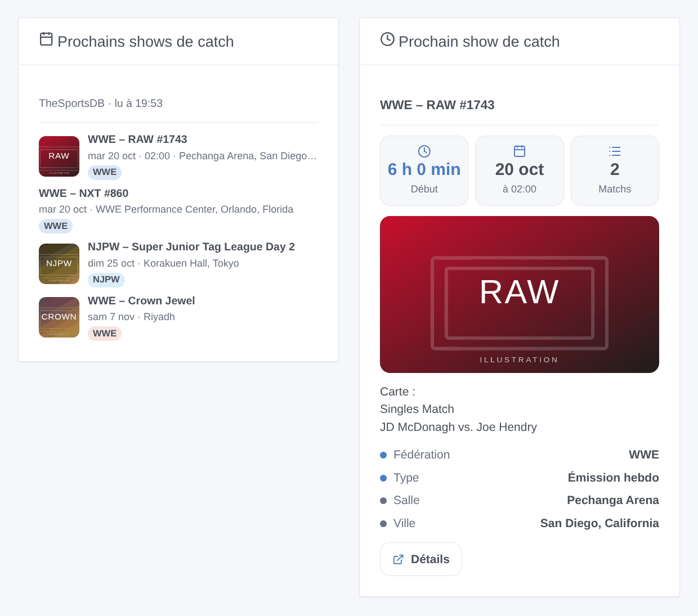Click 'San Diego, California' value
The height and width of the screenshot is (616, 698).
point(599,523)
